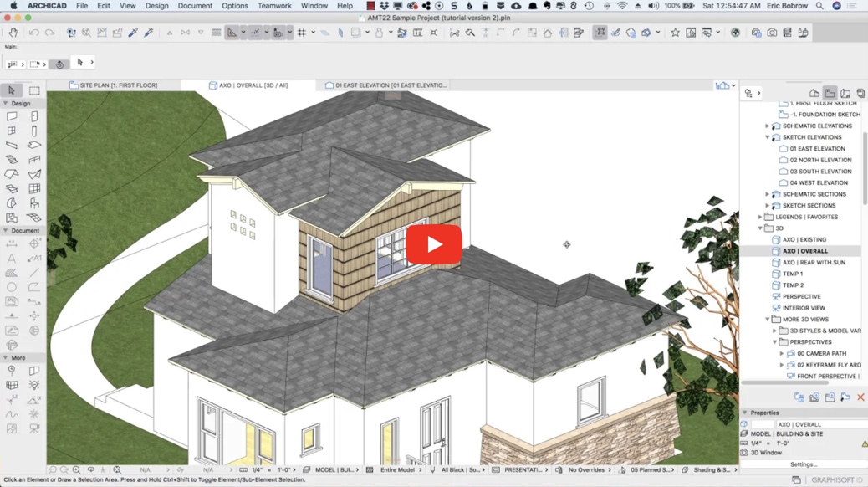Image resolution: width=868 pixels, height=487 pixels.
Task: Select the Marquee tool
Action: click(33, 90)
